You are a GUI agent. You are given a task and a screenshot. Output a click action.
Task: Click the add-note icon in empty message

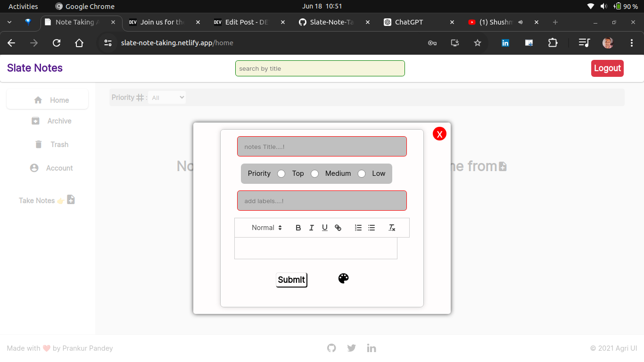pos(503,166)
